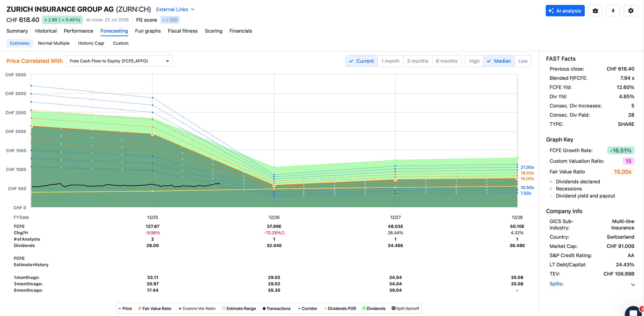
Task: Click the 10.50x corridor label
Action: (x=527, y=188)
